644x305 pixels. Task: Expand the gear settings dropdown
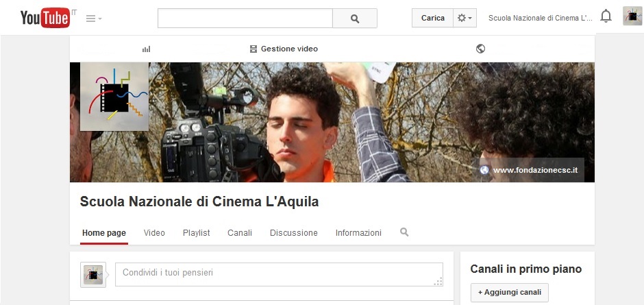[x=464, y=19]
